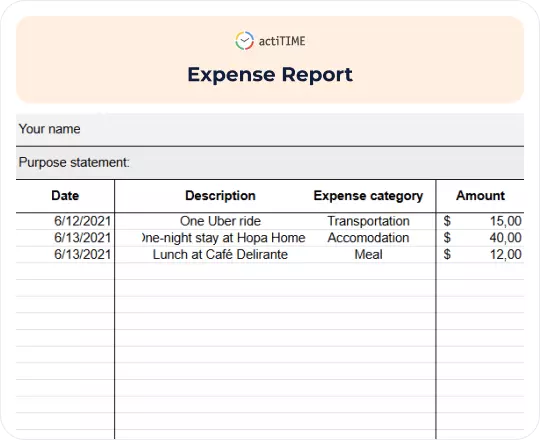Click the dollar sign in the 40,00 row
Viewport: 540px width, 440px height.
[447, 238]
